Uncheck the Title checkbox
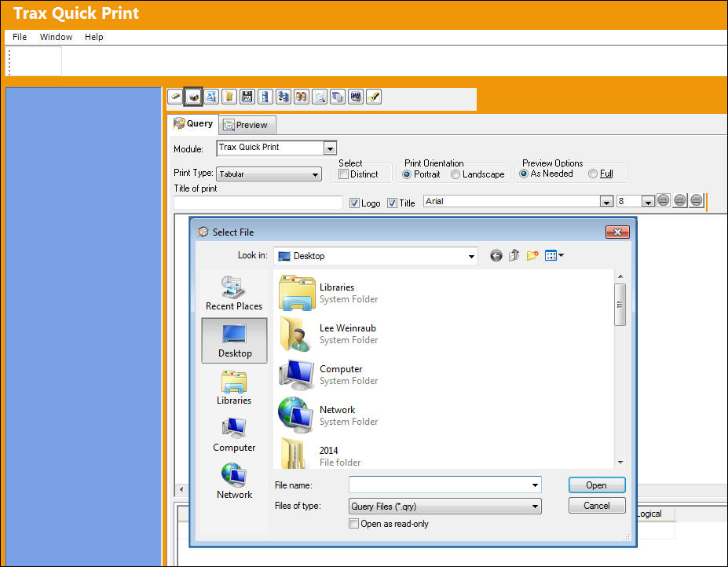Viewport: 728px width, 567px height. pyautogui.click(x=393, y=203)
